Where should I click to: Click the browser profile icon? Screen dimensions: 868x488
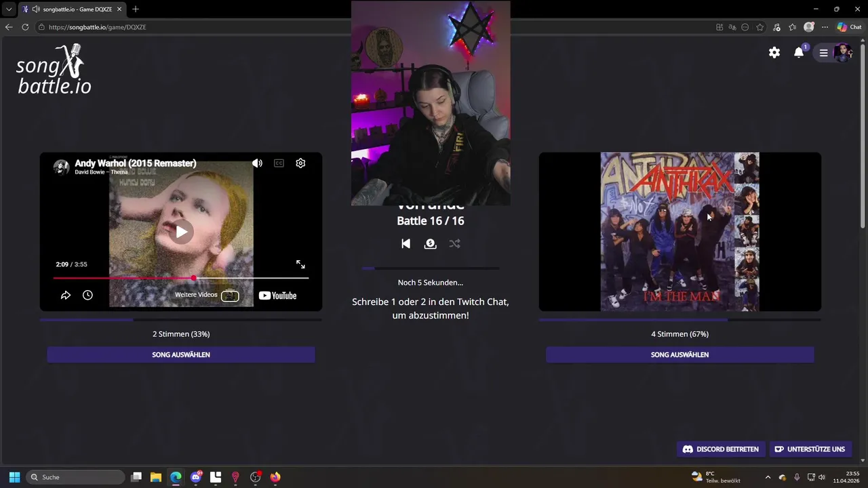coord(808,27)
